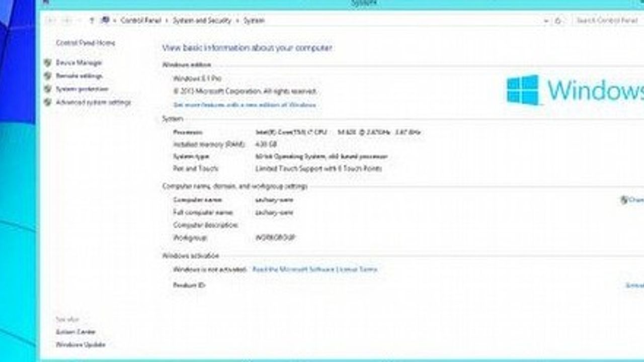Expand chevron after Control Panel breadcrumb
This screenshot has height=362, width=644.
pos(168,21)
